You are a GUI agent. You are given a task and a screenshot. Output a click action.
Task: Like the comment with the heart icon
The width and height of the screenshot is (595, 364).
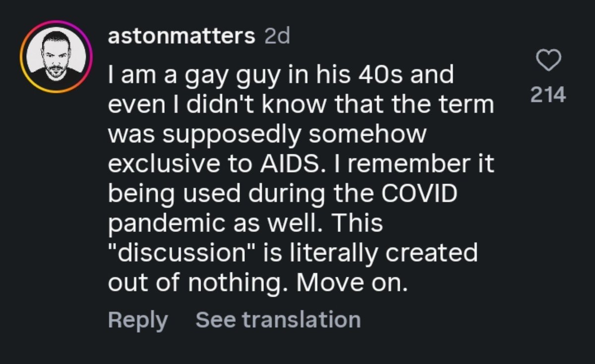pos(548,61)
